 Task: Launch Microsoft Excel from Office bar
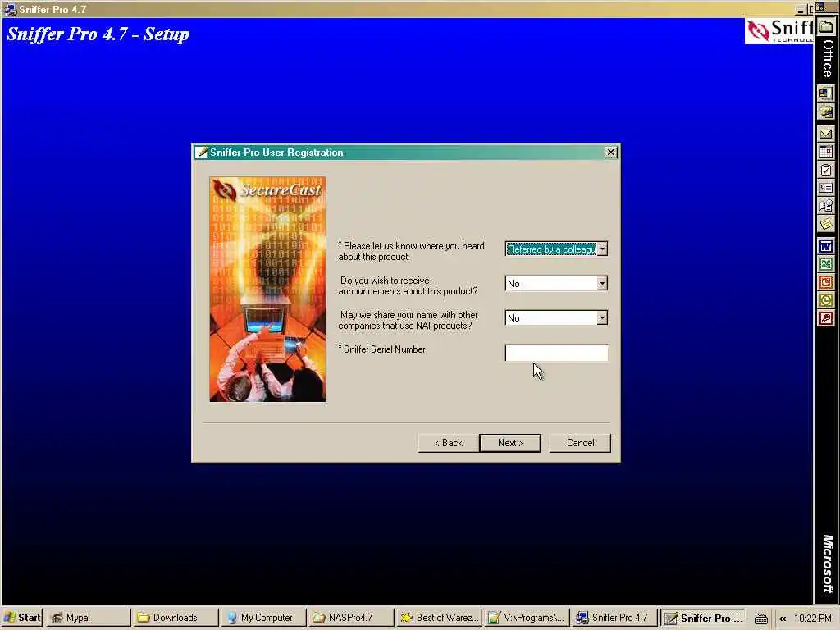click(x=826, y=264)
